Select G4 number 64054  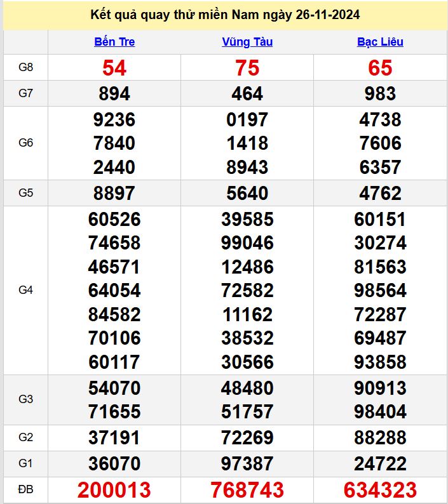click(114, 290)
